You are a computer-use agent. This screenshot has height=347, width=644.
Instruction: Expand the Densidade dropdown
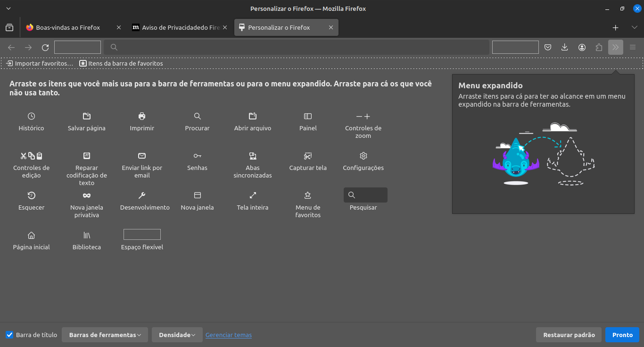[x=177, y=335]
